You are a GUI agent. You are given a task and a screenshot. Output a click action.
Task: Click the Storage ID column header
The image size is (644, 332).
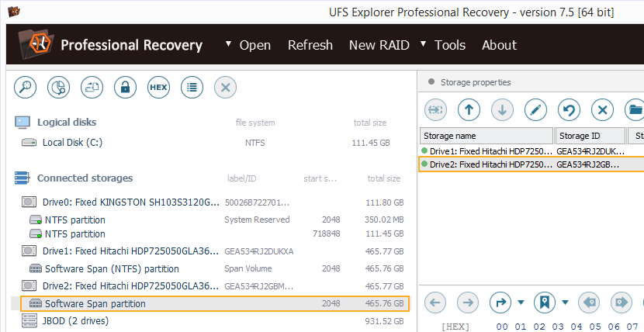(590, 136)
